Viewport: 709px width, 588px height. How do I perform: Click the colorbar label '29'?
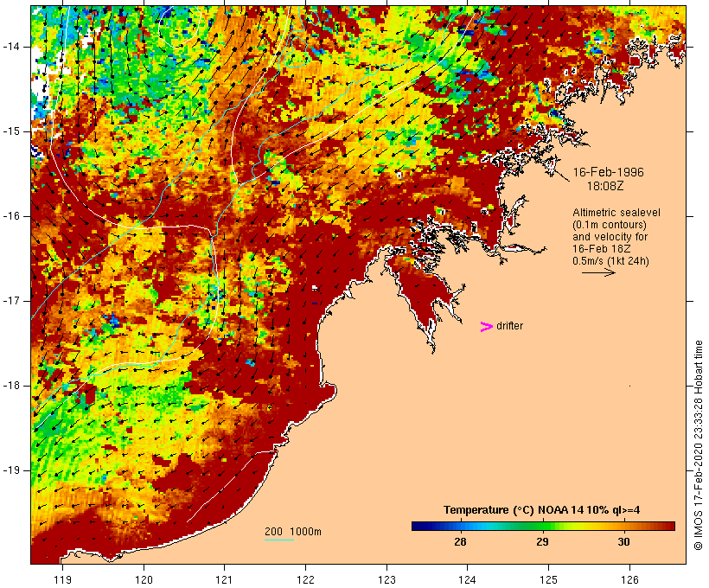point(542,542)
